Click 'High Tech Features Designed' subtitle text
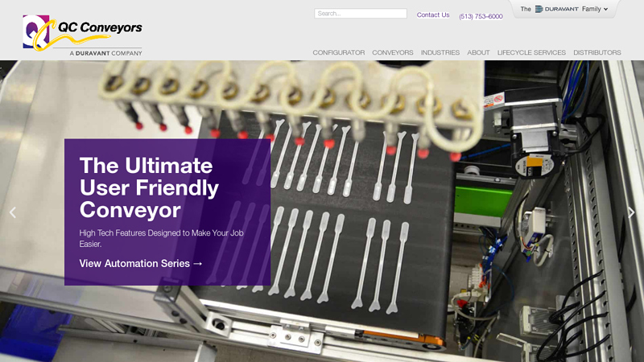Screen dimensions: 644x362 (162, 238)
